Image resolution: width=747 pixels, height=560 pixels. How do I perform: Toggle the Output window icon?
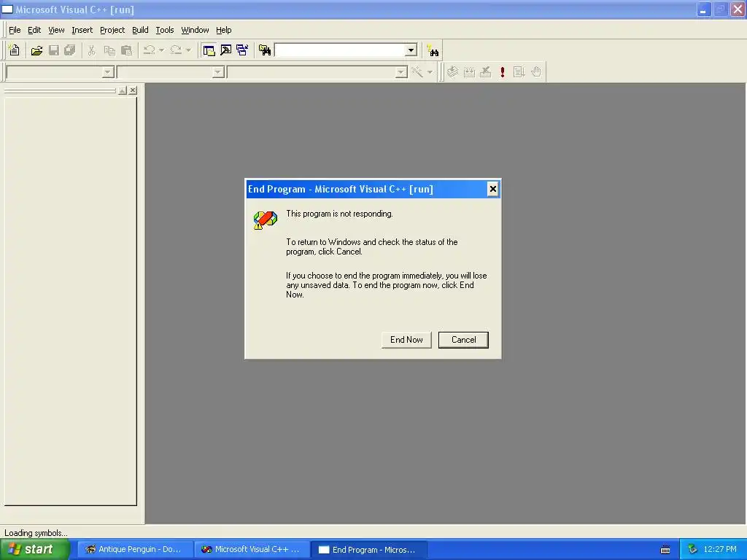tap(226, 50)
